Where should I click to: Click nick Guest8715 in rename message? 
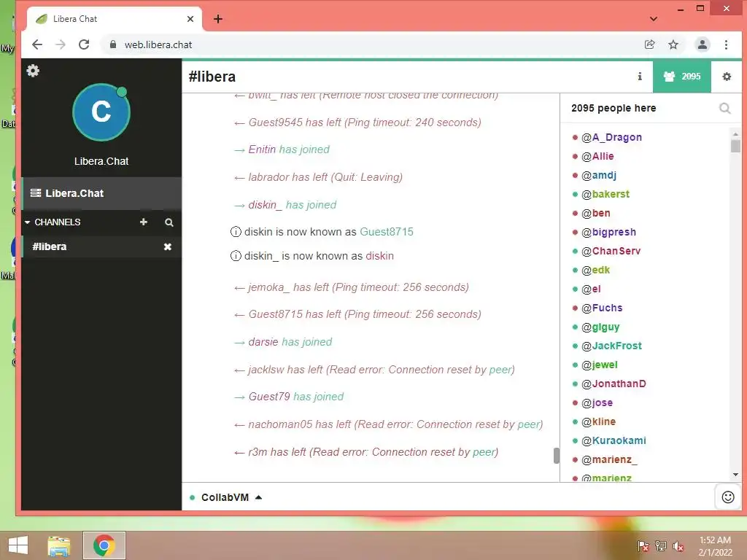point(387,232)
